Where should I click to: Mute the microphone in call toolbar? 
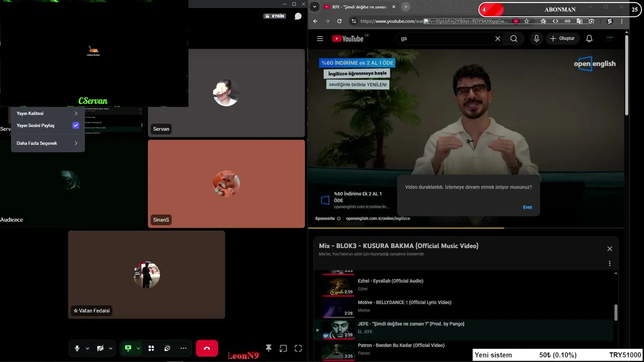click(77, 348)
